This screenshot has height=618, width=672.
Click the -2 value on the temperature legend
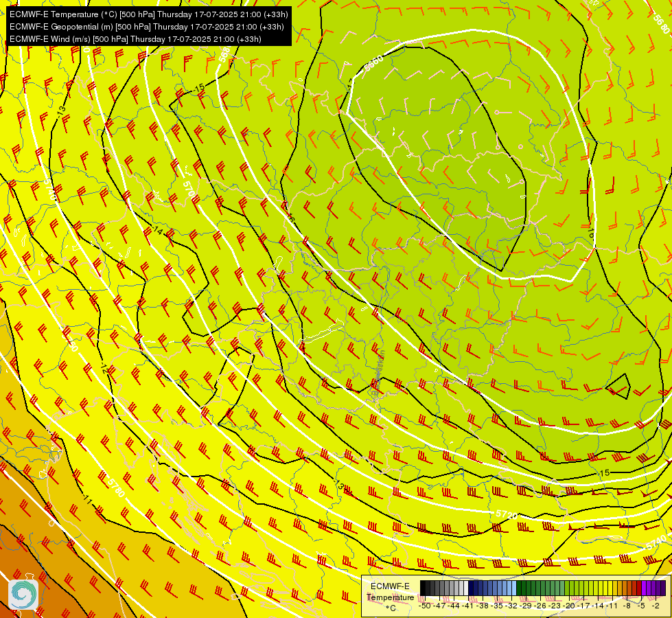[x=656, y=606]
